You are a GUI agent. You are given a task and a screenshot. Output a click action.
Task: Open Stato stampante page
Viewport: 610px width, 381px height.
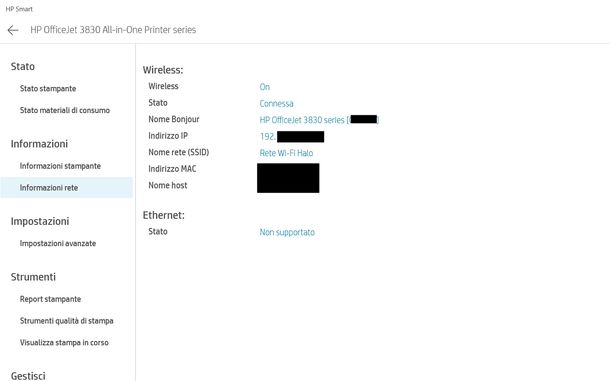click(x=48, y=89)
